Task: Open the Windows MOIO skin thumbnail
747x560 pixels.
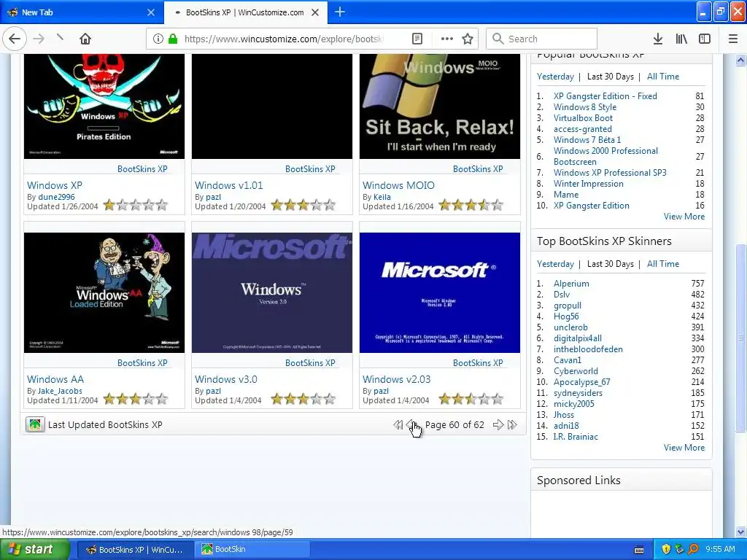Action: [x=440, y=106]
